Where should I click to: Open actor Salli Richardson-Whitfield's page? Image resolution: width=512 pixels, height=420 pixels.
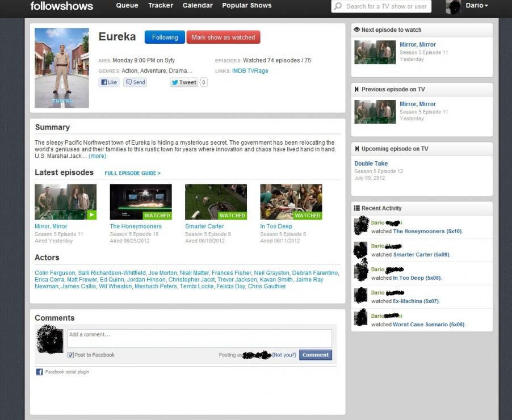[112, 272]
